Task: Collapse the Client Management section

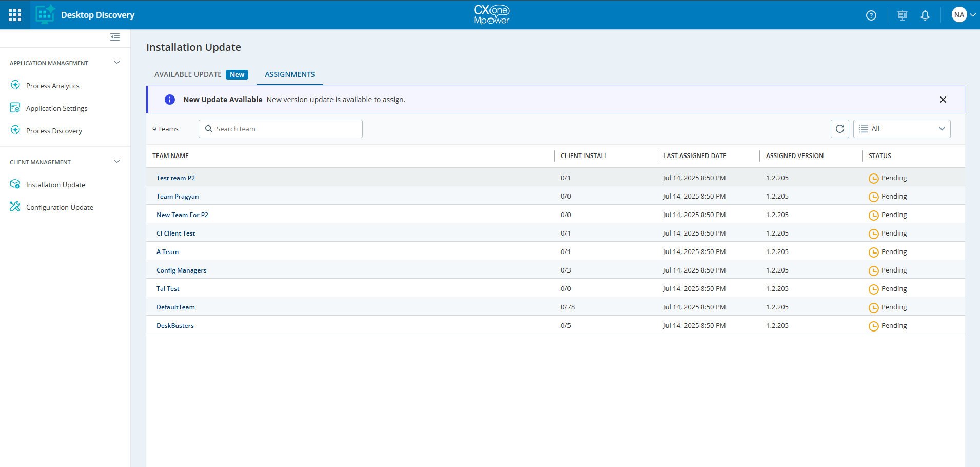Action: 117,162
